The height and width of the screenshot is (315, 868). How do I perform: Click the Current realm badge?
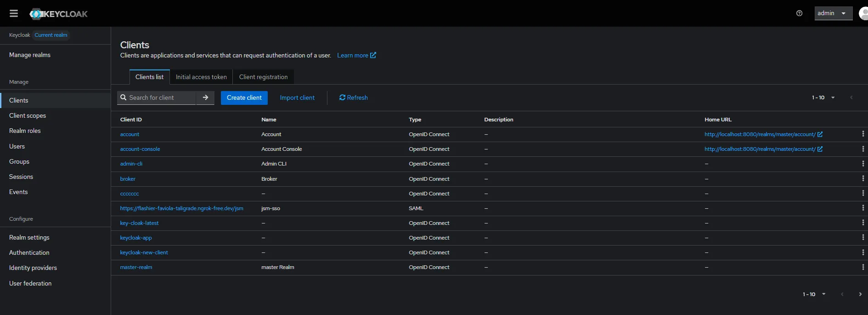pyautogui.click(x=51, y=35)
